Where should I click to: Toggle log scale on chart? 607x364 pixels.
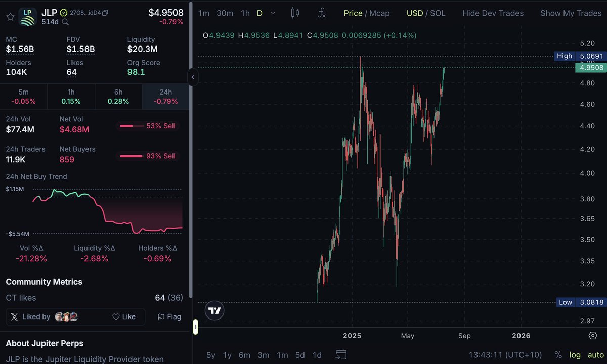[x=575, y=355]
